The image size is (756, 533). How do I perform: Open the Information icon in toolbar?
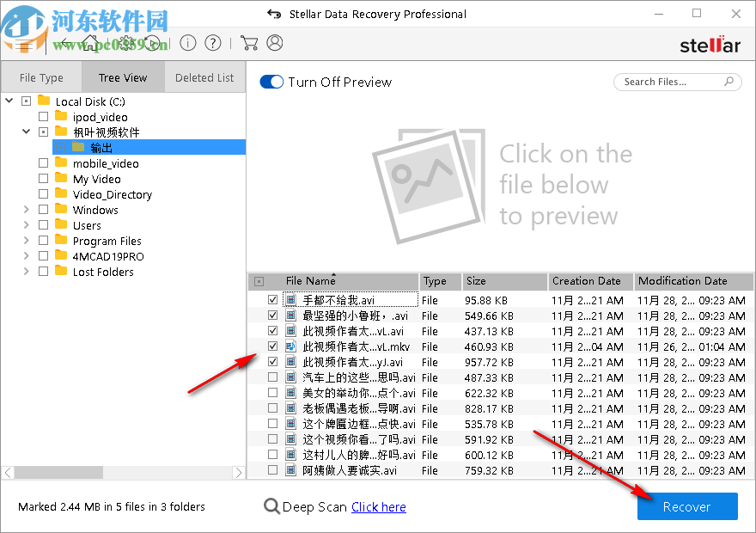188,43
